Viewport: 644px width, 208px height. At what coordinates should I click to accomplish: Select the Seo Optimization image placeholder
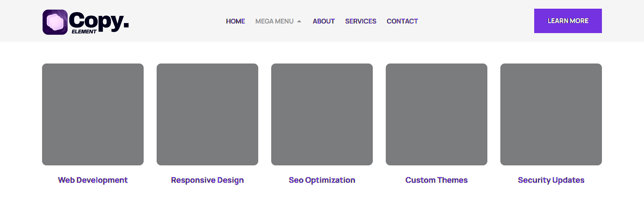pyautogui.click(x=322, y=114)
